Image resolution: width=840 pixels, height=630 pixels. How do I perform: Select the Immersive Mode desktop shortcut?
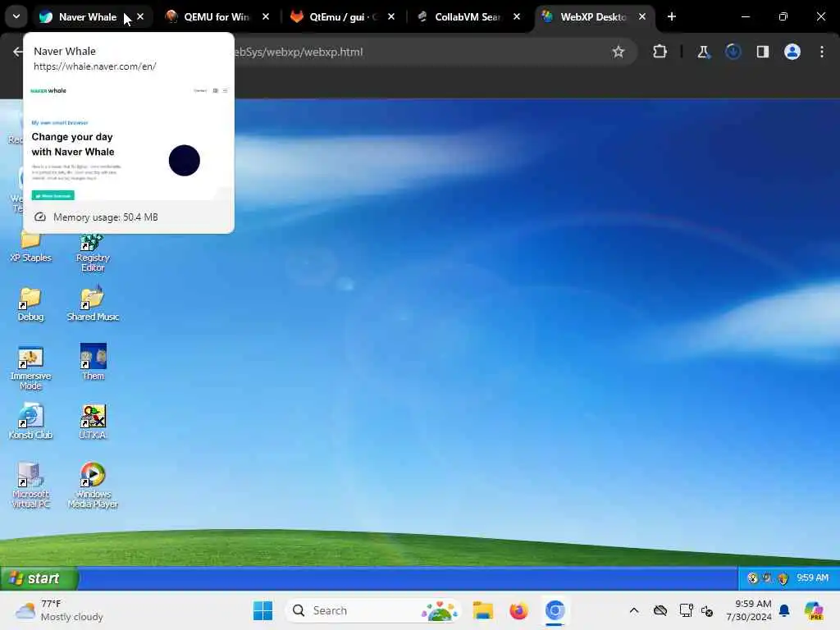pos(30,368)
